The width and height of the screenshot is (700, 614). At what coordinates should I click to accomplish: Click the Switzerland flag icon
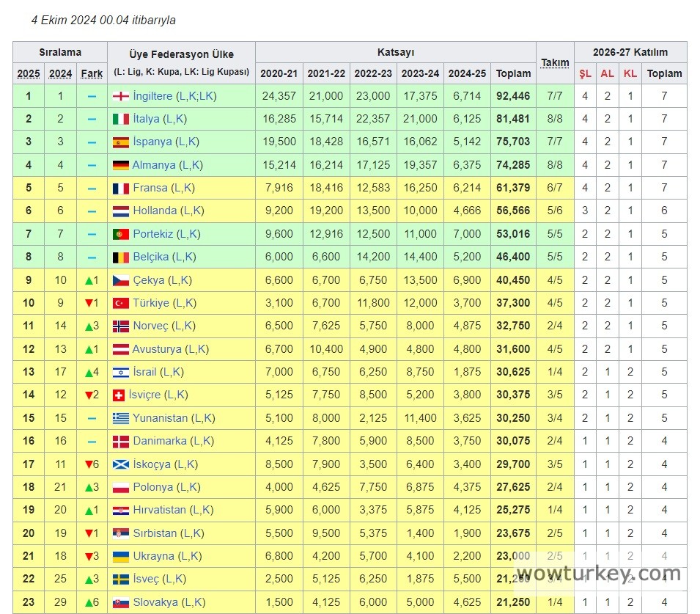pos(119,395)
